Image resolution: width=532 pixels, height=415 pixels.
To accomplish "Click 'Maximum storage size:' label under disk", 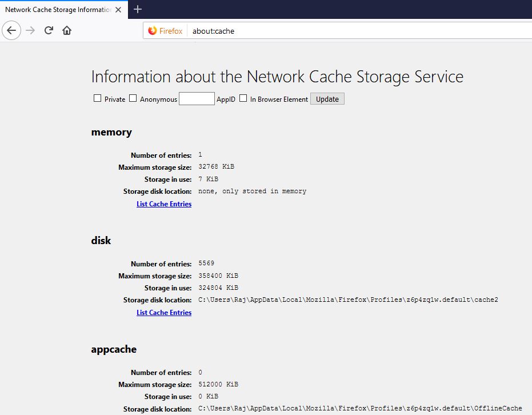I will coord(155,276).
